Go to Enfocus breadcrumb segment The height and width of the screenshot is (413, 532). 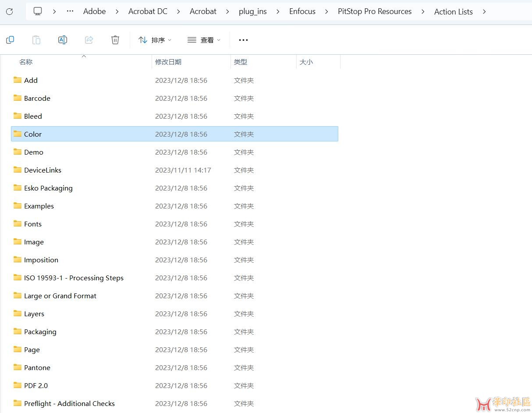[x=302, y=11]
